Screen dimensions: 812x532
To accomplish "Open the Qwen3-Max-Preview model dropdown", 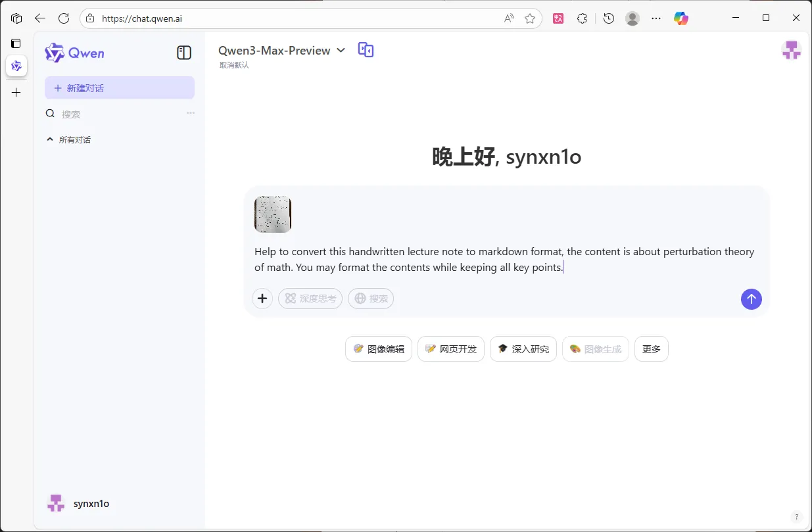I will (x=281, y=50).
